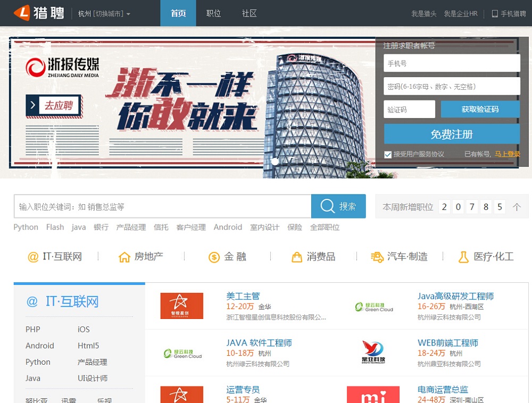The width and height of the screenshot is (532, 403).
Task: Open the Python sidebar link
Action: click(38, 362)
